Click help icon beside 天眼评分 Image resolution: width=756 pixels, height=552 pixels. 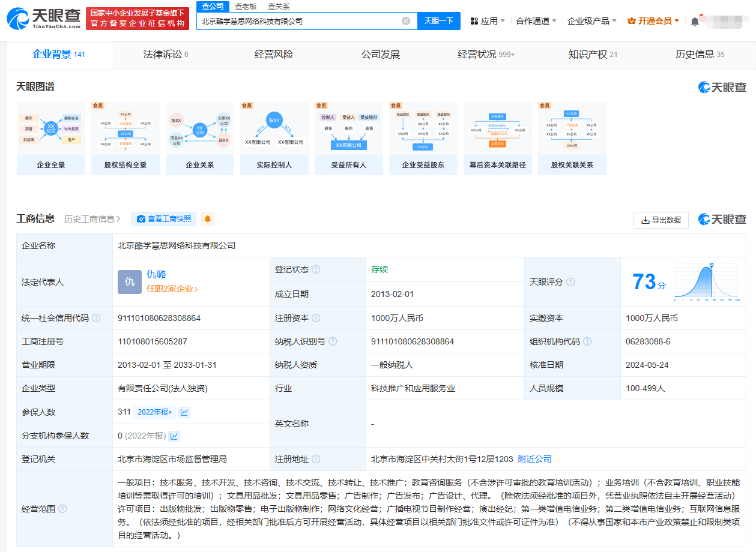pos(570,282)
